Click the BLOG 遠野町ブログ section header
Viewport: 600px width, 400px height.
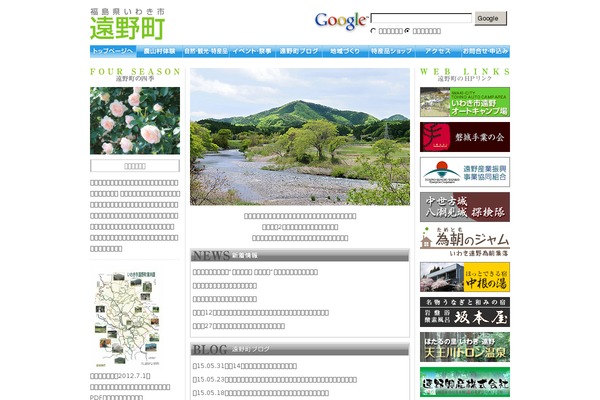(300, 349)
